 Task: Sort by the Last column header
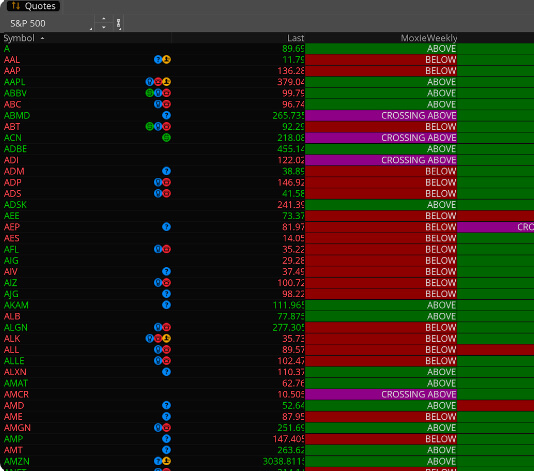tap(295, 38)
